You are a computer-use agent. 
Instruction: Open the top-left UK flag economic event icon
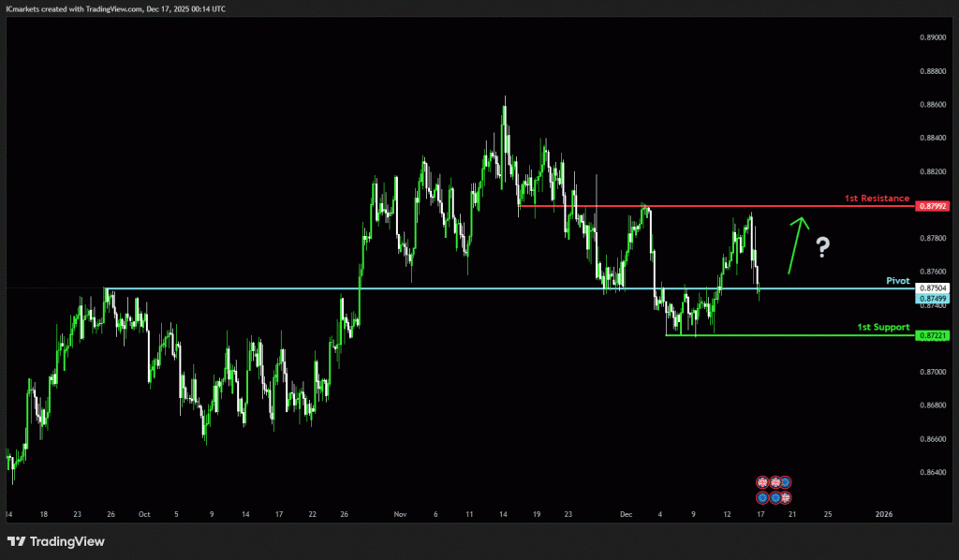762,481
